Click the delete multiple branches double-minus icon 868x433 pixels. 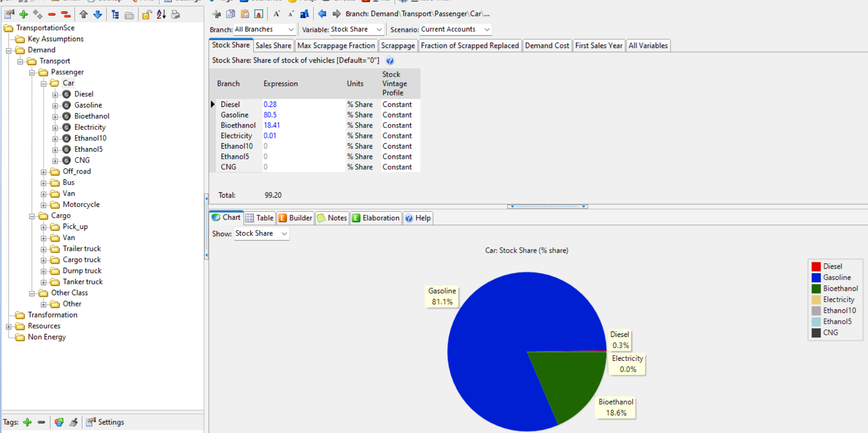coord(66,14)
